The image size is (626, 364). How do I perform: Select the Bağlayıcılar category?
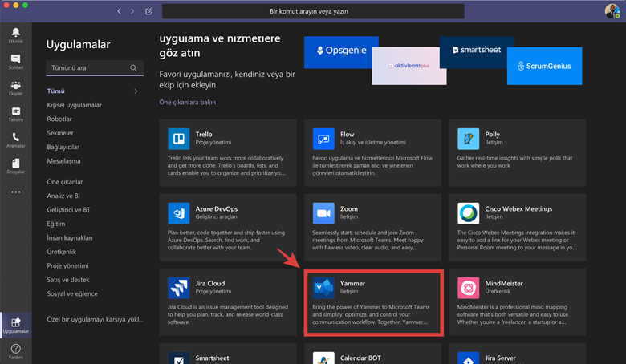(x=63, y=147)
